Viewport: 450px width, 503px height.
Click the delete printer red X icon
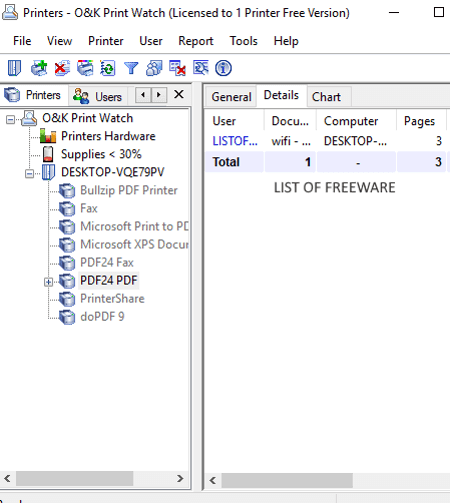(x=62, y=68)
